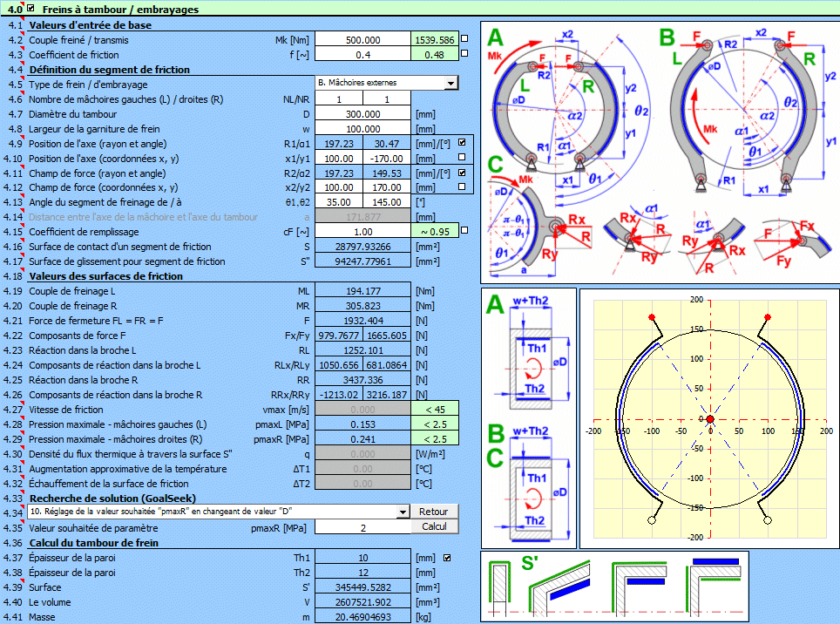840x624 pixels.
Task: Uncheck the Champ de force rayon et angle checkbox
Action: [x=462, y=173]
